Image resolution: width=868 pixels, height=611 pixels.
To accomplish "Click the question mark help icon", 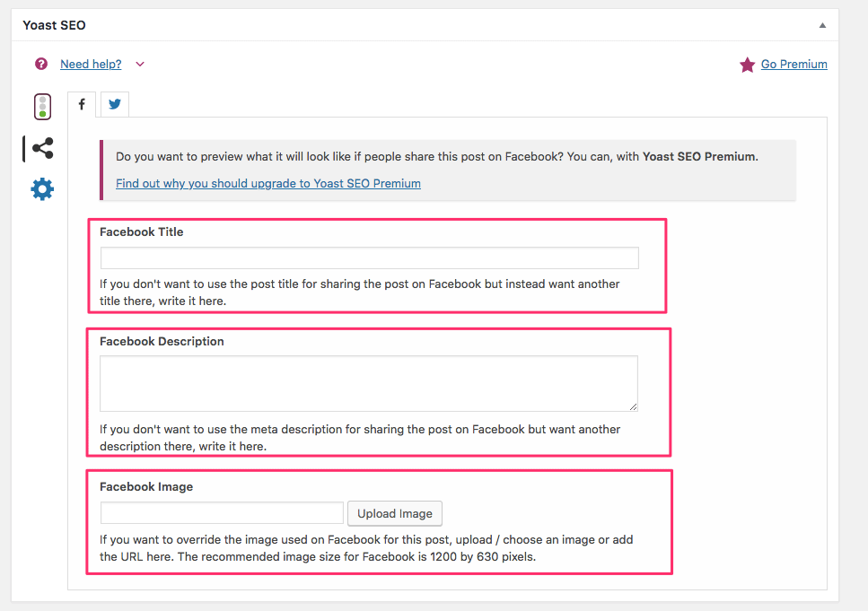I will click(x=41, y=65).
